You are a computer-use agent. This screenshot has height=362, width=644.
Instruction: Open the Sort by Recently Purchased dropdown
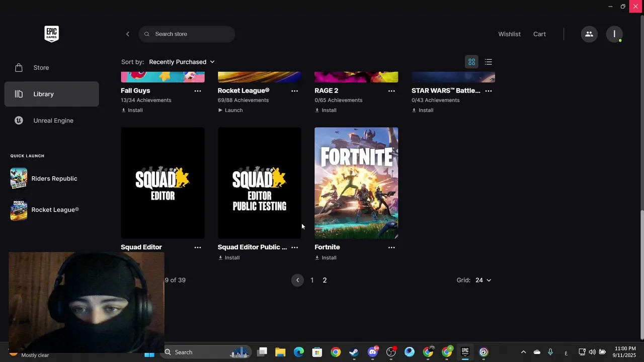click(x=182, y=62)
